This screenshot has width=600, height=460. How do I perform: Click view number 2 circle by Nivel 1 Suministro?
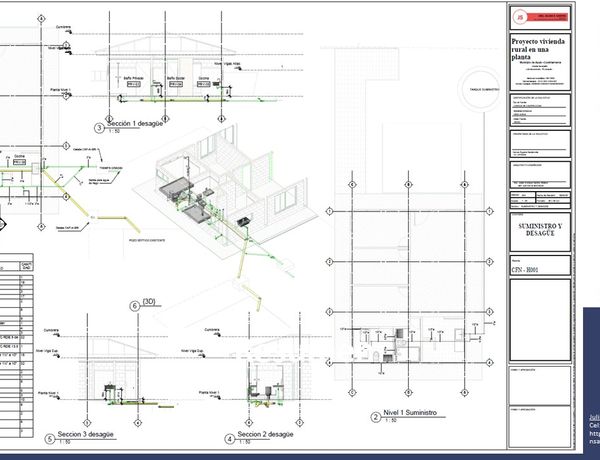[375, 417]
